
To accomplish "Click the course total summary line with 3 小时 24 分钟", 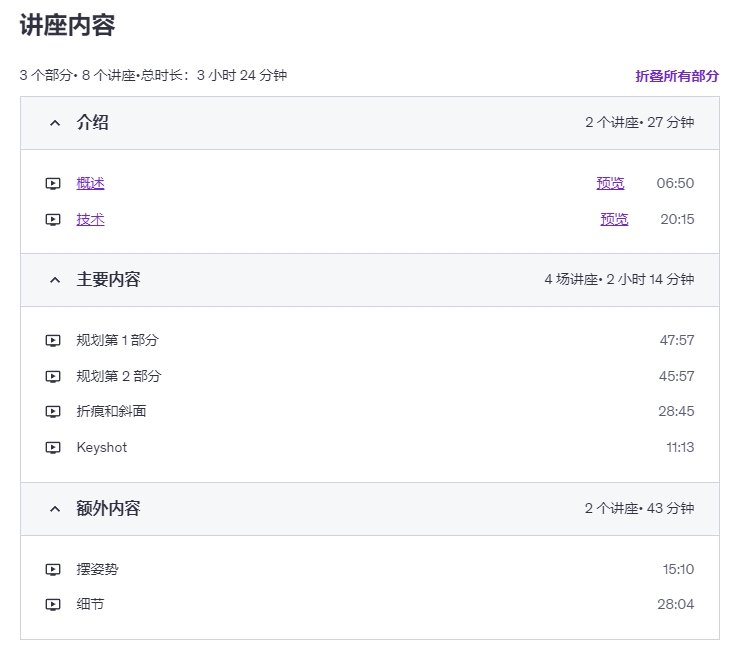I will coord(154,75).
